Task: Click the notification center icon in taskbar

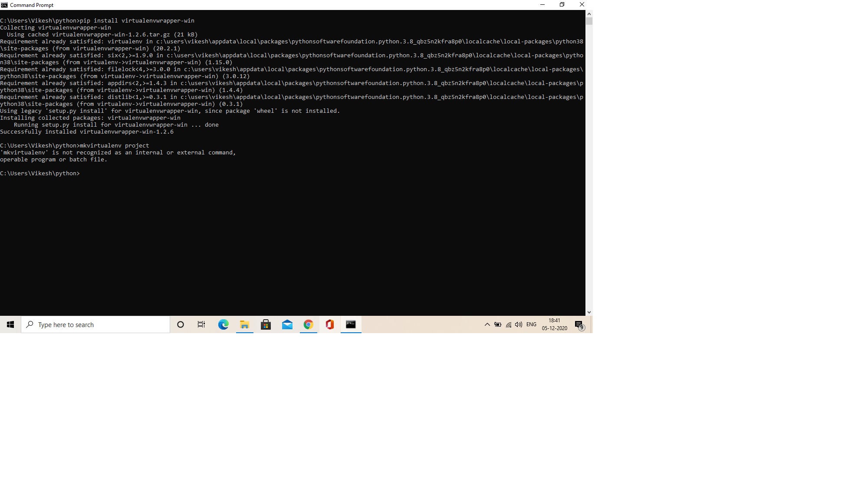Action: tap(578, 324)
